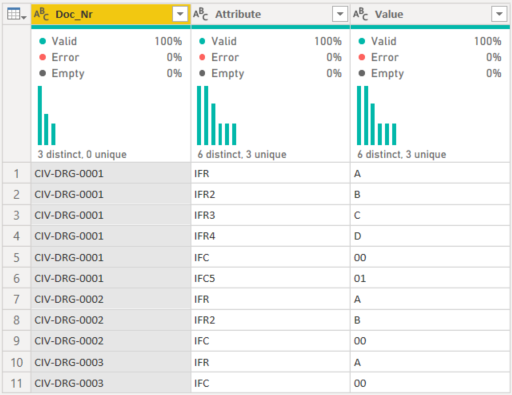Click the Attribute ABC data type icon
This screenshot has height=395, width=512.
point(201,14)
